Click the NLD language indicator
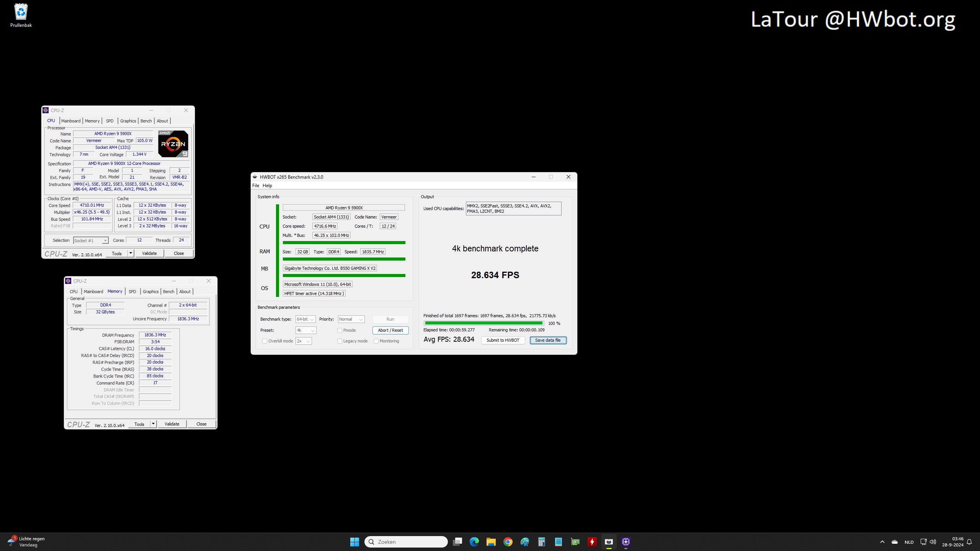This screenshot has width=980, height=551. pyautogui.click(x=909, y=542)
